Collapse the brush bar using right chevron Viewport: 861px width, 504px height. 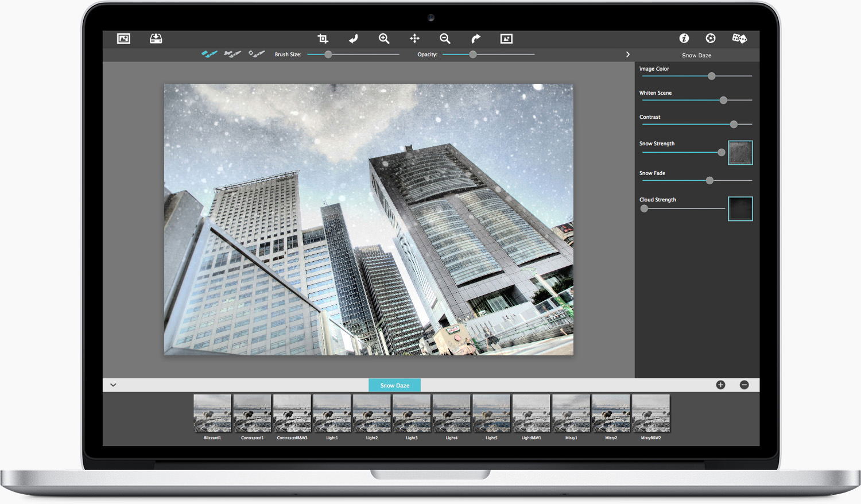click(627, 55)
